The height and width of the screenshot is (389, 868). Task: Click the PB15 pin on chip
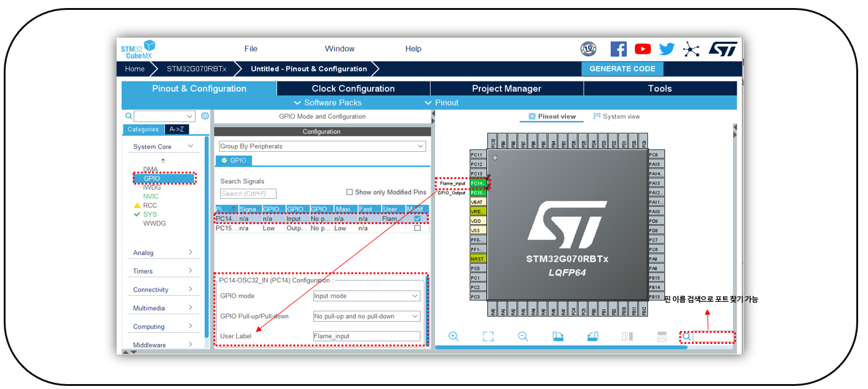pyautogui.click(x=656, y=278)
